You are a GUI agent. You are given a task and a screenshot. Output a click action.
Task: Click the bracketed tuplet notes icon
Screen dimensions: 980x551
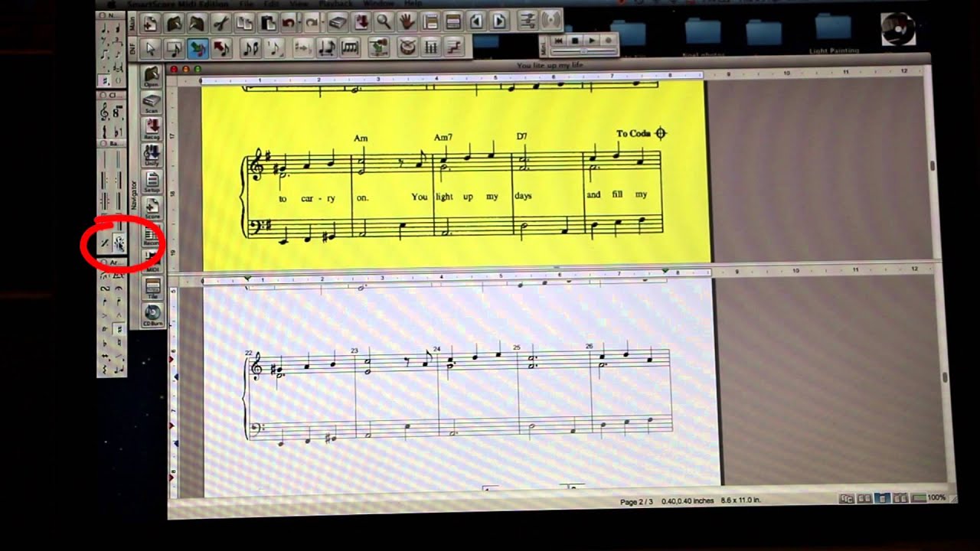click(x=350, y=47)
